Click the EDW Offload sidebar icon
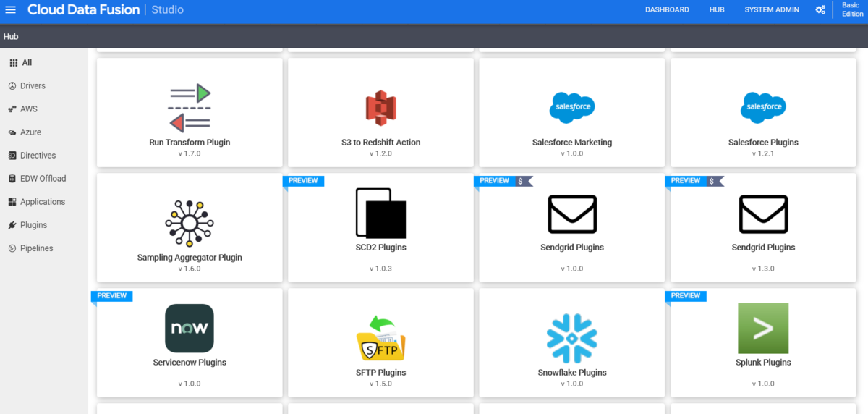The image size is (868, 414). [12, 179]
